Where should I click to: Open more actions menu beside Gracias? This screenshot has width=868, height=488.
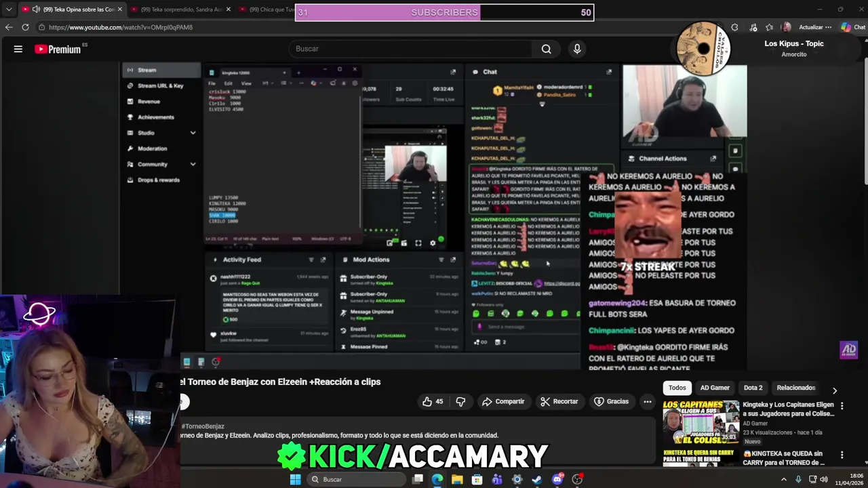point(648,401)
